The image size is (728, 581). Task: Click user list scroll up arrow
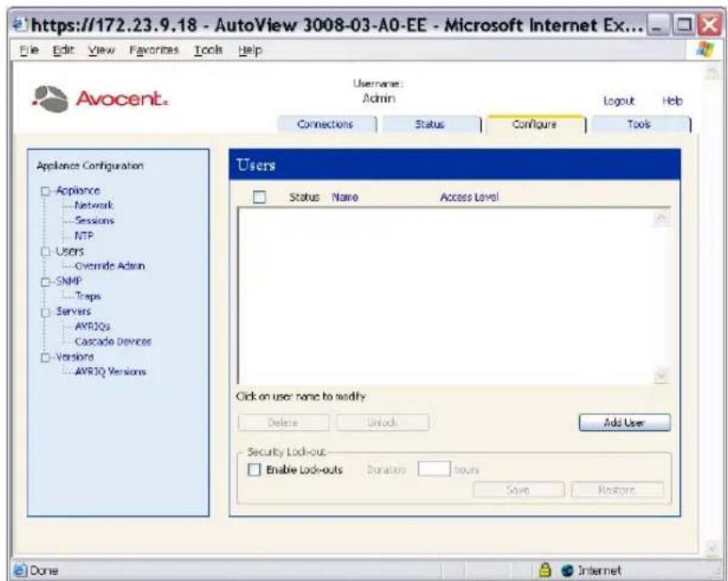pos(661,219)
